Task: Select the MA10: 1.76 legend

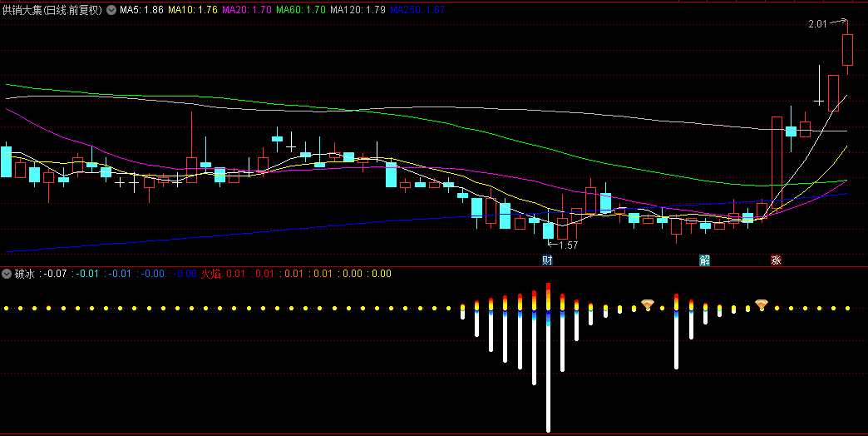Action: click(x=193, y=10)
